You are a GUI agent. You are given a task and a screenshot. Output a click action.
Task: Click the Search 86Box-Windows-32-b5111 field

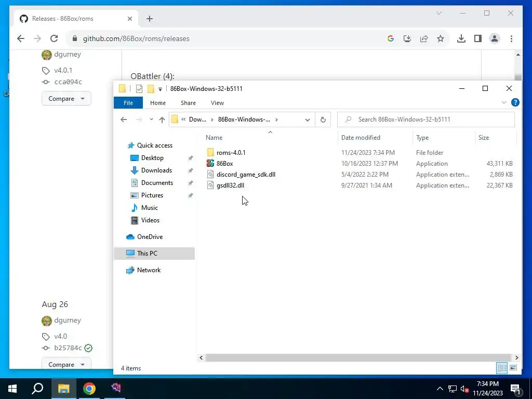(x=426, y=119)
